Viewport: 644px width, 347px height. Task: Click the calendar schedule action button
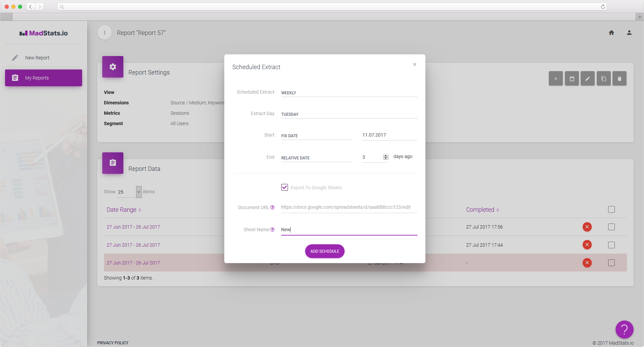(x=572, y=79)
